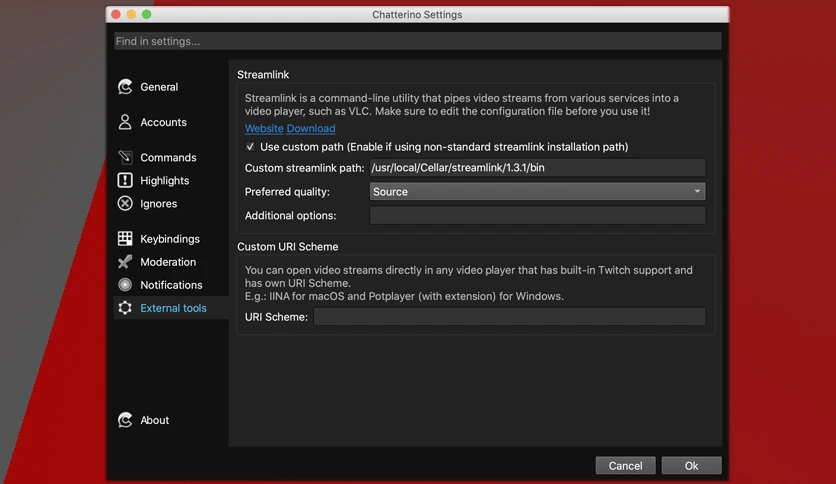Click the Highlights exclamation icon
Image resolution: width=836 pixels, height=484 pixels.
125,180
